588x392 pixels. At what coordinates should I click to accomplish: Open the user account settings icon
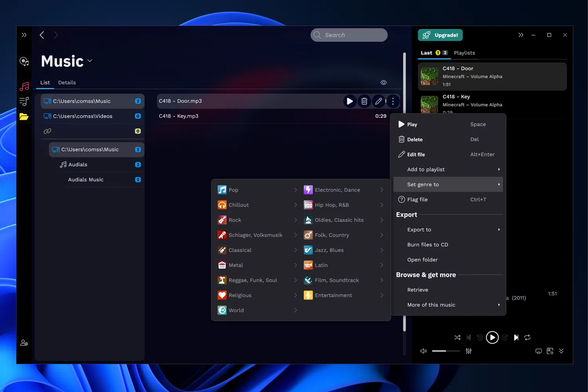click(24, 343)
